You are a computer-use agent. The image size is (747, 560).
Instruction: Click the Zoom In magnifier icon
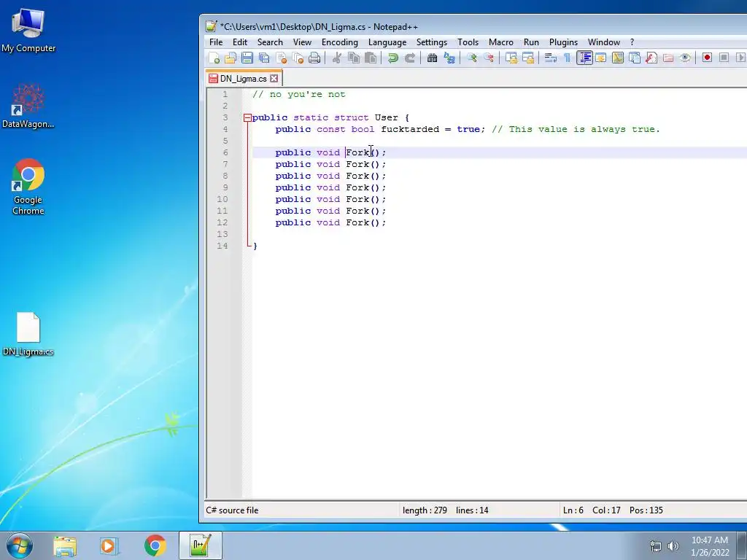point(472,58)
